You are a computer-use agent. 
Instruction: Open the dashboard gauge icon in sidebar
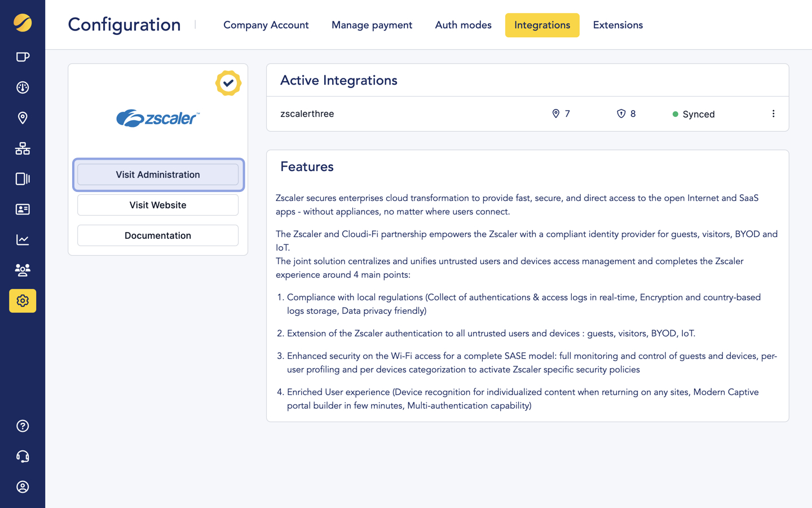click(x=23, y=87)
